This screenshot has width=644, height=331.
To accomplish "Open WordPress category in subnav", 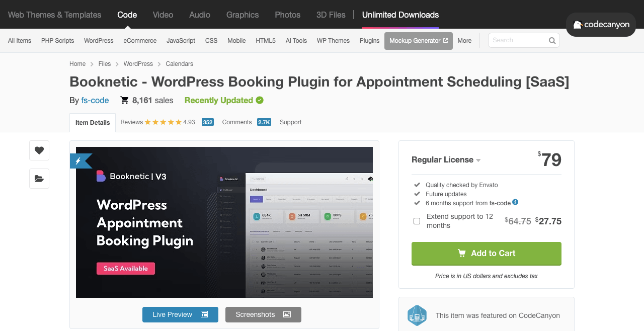I will pyautogui.click(x=99, y=41).
